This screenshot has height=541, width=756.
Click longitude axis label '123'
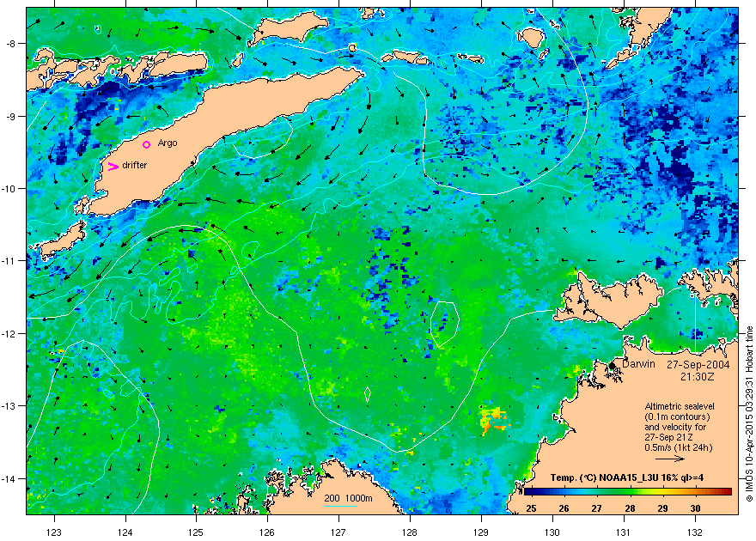[54, 532]
